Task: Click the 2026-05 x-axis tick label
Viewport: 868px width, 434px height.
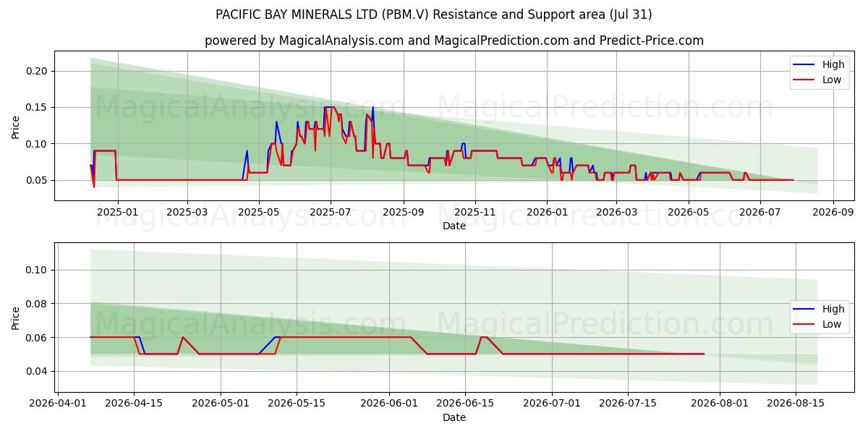Action: coord(688,212)
